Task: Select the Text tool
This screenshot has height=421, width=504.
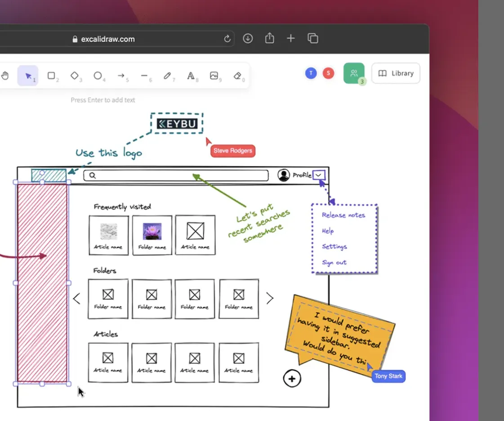Action: pyautogui.click(x=191, y=76)
